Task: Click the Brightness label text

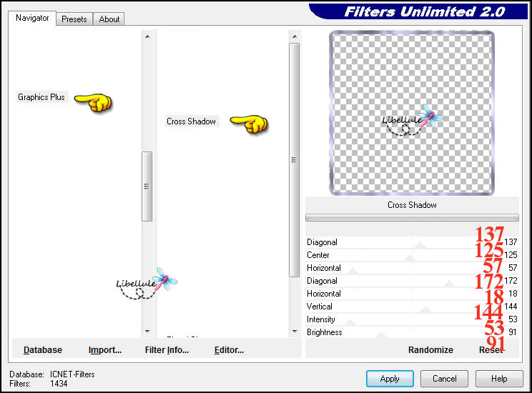Action: pyautogui.click(x=325, y=332)
